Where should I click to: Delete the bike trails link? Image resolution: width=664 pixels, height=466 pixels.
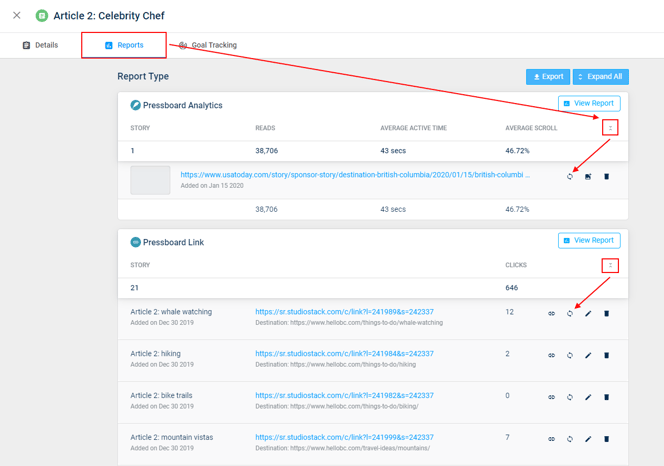606,397
